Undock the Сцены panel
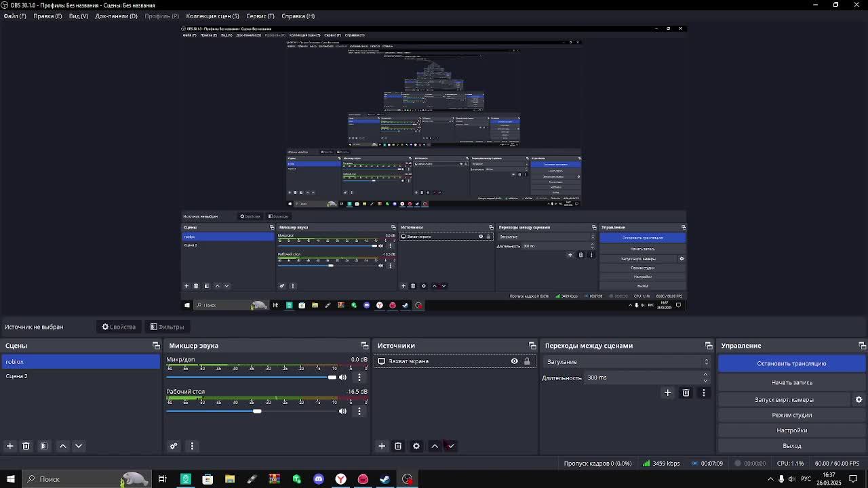The width and height of the screenshot is (868, 488). (x=156, y=346)
